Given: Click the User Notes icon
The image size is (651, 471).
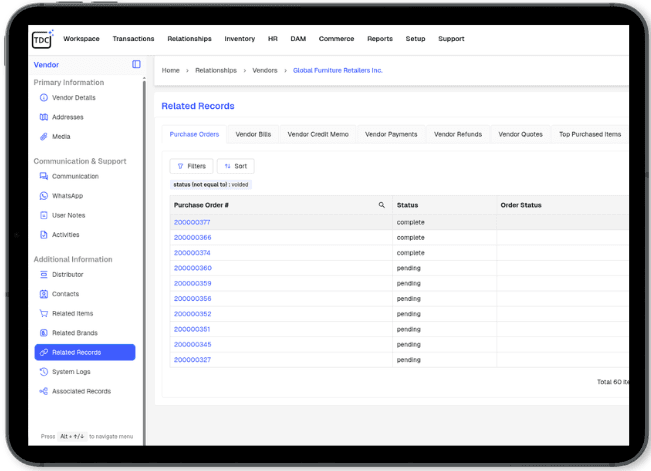Looking at the screenshot, I should coord(44,215).
